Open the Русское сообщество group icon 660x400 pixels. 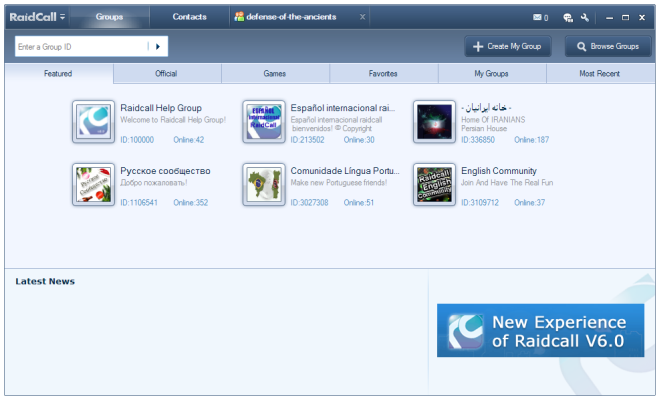[x=93, y=184]
